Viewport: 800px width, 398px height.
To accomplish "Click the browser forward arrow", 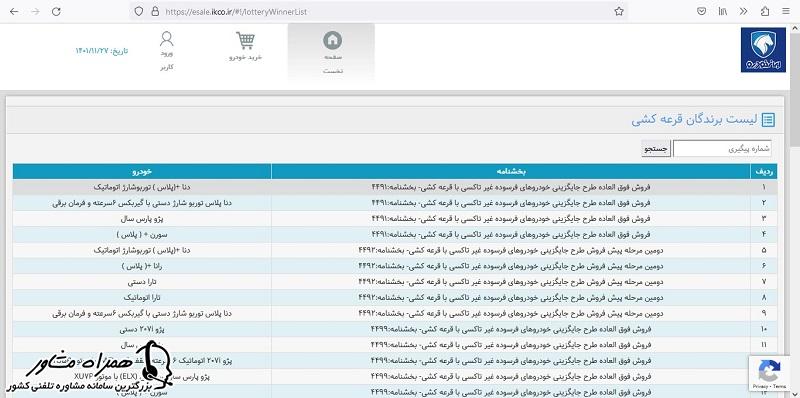I will point(35,11).
